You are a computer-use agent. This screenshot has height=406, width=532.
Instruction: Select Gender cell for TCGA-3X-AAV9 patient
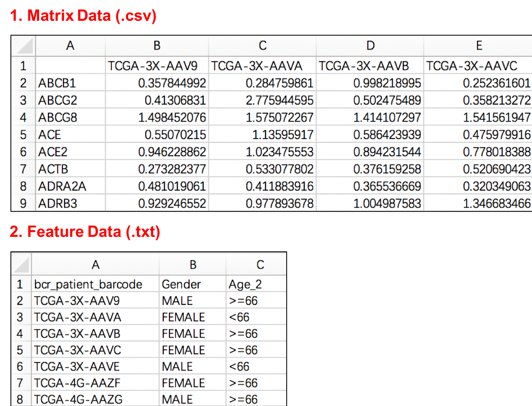click(x=193, y=300)
